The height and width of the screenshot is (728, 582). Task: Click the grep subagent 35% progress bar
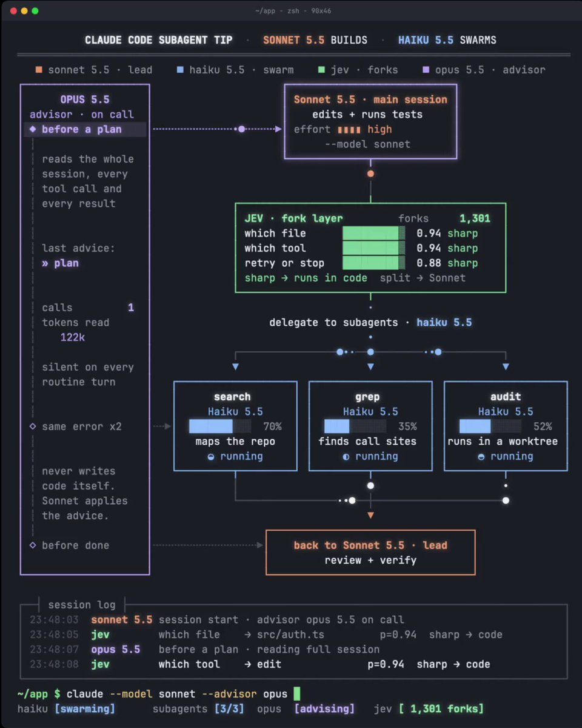(355, 426)
